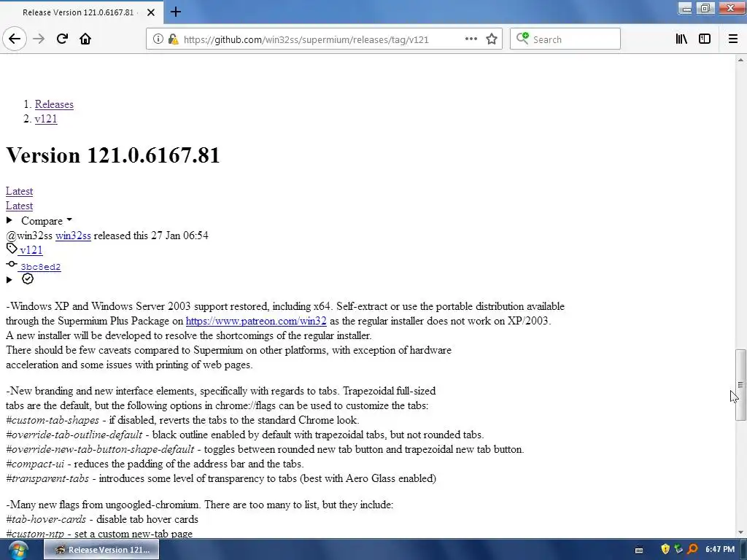
Task: Open commit 3bc8ed2 link
Action: [41, 267]
